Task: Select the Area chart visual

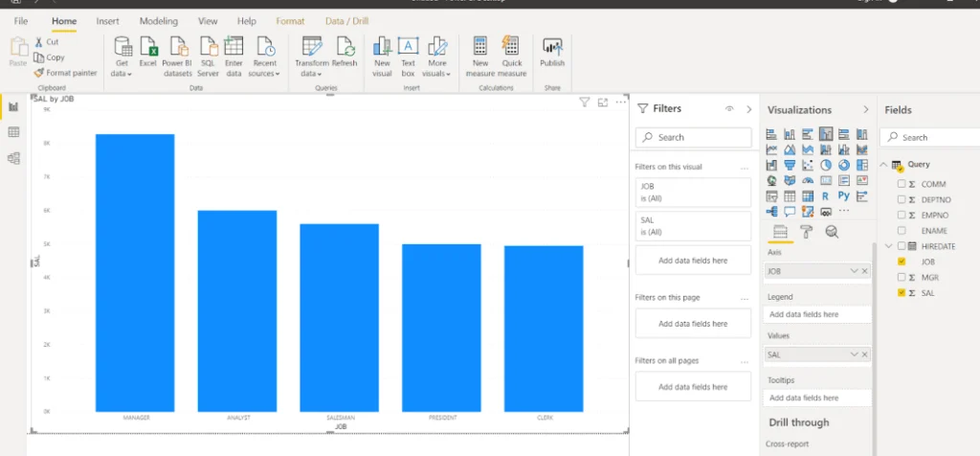Action: click(790, 149)
